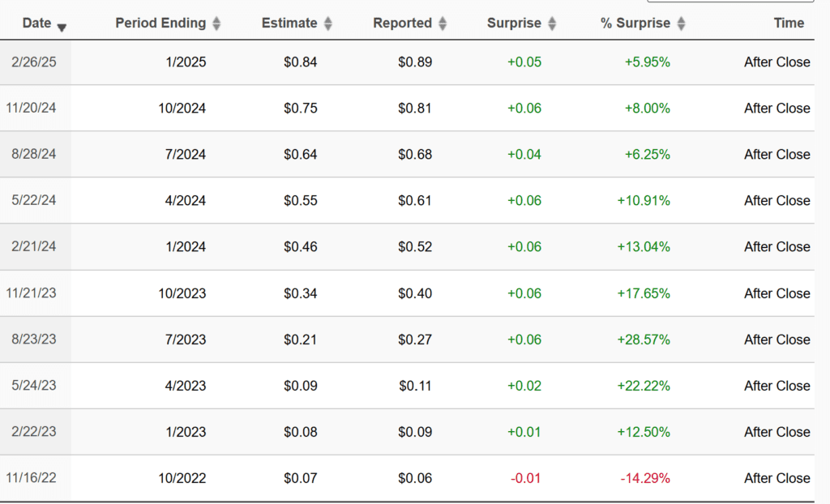Viewport: 830px width, 504px height.
Task: Click the Estimate sort arrows icon
Action: (x=328, y=23)
